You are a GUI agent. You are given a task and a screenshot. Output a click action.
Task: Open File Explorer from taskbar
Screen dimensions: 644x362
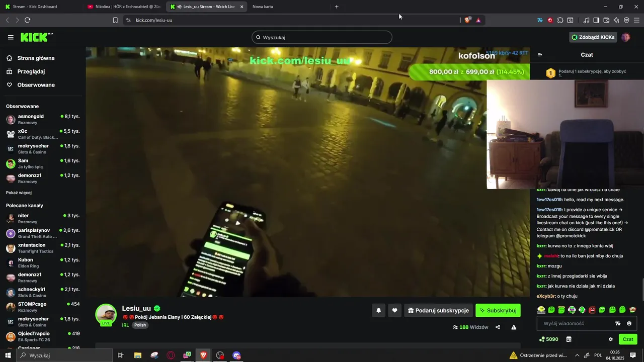click(x=137, y=355)
